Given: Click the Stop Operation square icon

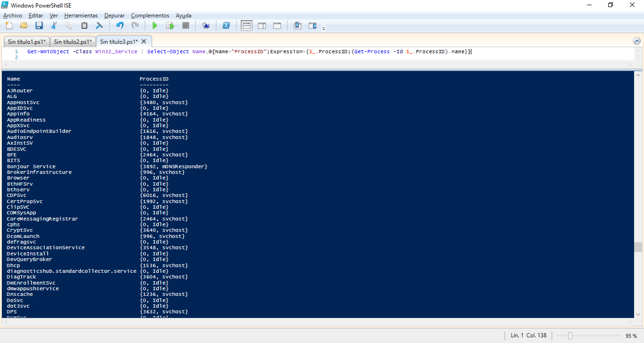Looking at the screenshot, I should click(x=186, y=25).
